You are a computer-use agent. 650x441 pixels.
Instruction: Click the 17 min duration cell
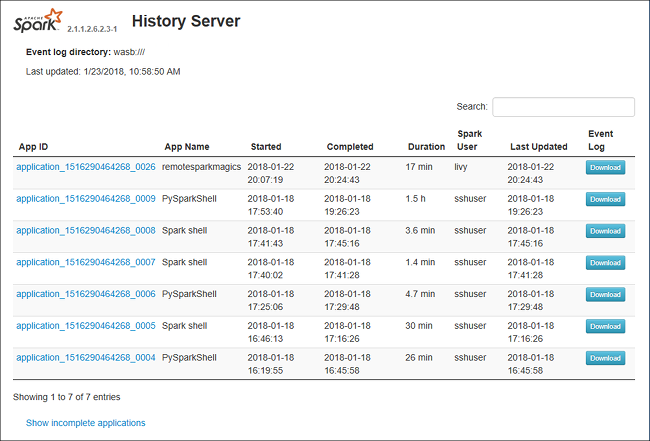pos(419,167)
